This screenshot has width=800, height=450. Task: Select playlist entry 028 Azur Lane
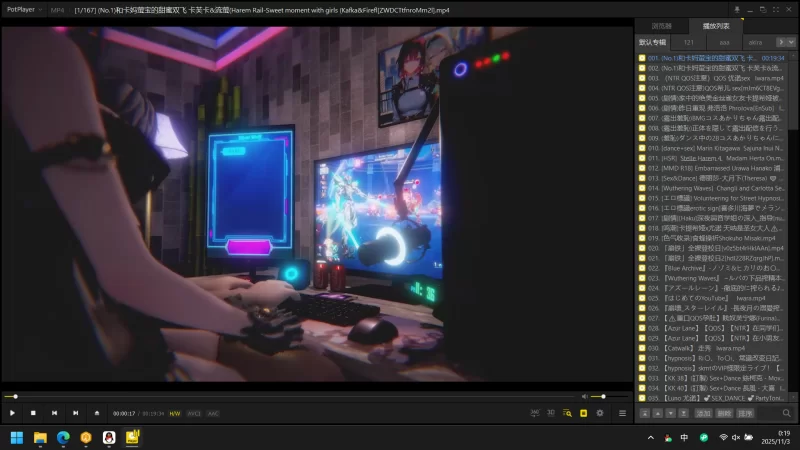(712, 328)
